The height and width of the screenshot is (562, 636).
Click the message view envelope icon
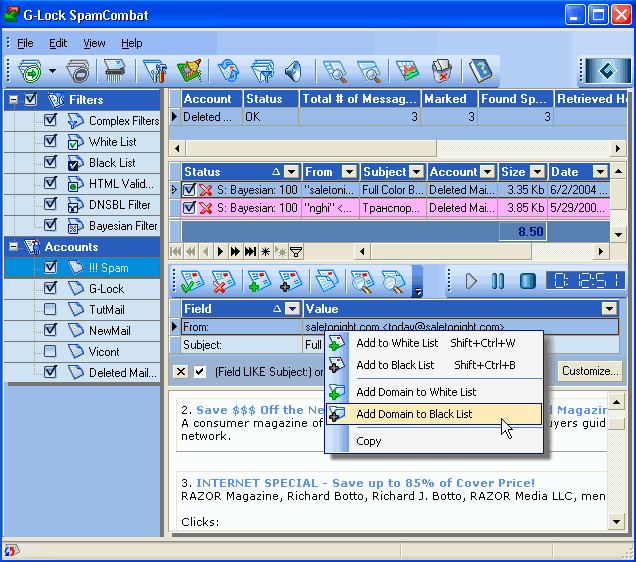coord(327,281)
